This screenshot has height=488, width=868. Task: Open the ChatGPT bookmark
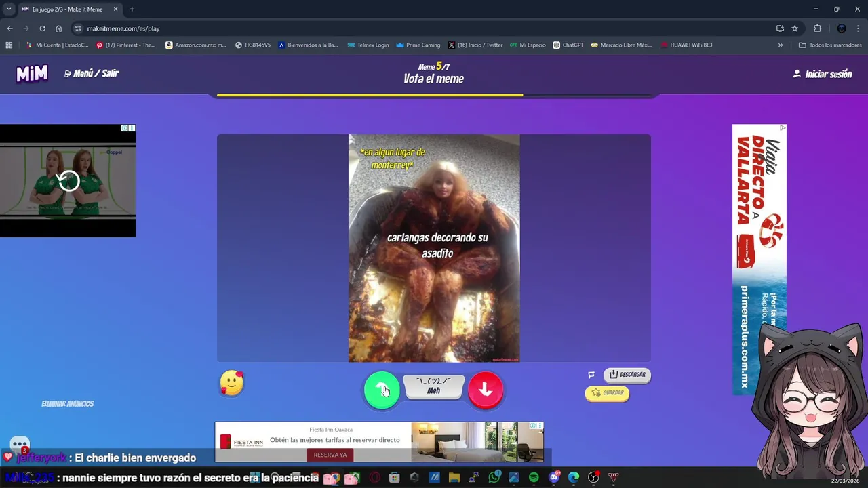click(x=568, y=45)
